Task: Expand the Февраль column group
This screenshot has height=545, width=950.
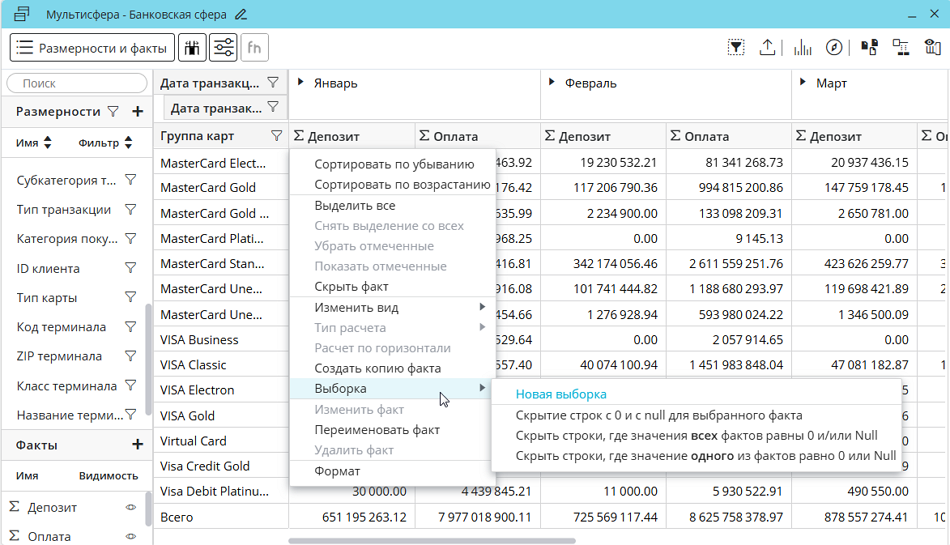Action: pyautogui.click(x=551, y=83)
